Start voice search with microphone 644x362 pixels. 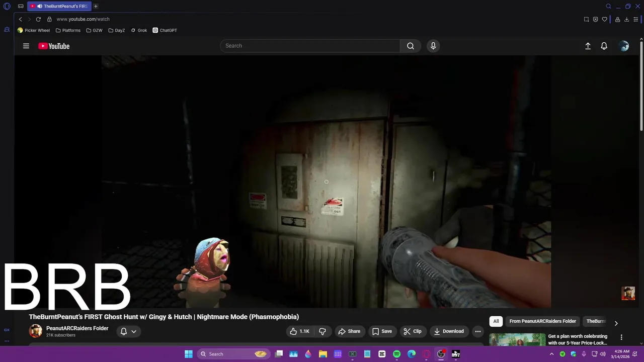pos(433,46)
